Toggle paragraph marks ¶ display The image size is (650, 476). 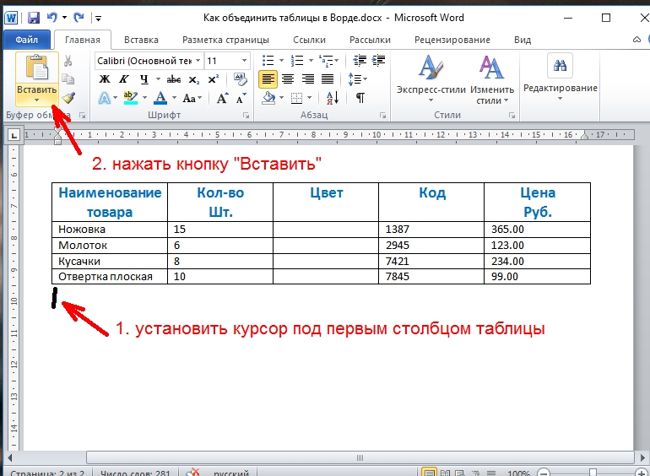[361, 98]
